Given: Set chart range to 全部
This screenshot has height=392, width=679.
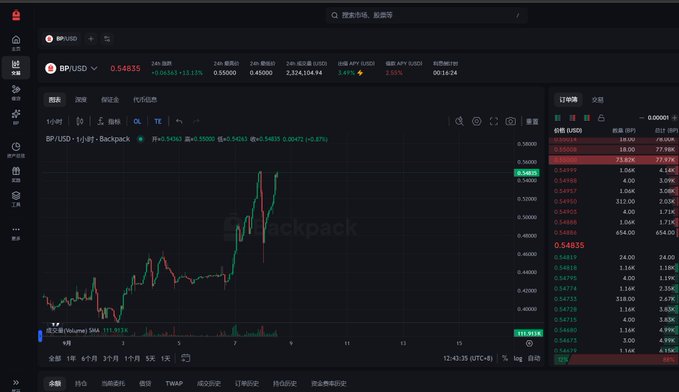Looking at the screenshot, I should click(55, 359).
